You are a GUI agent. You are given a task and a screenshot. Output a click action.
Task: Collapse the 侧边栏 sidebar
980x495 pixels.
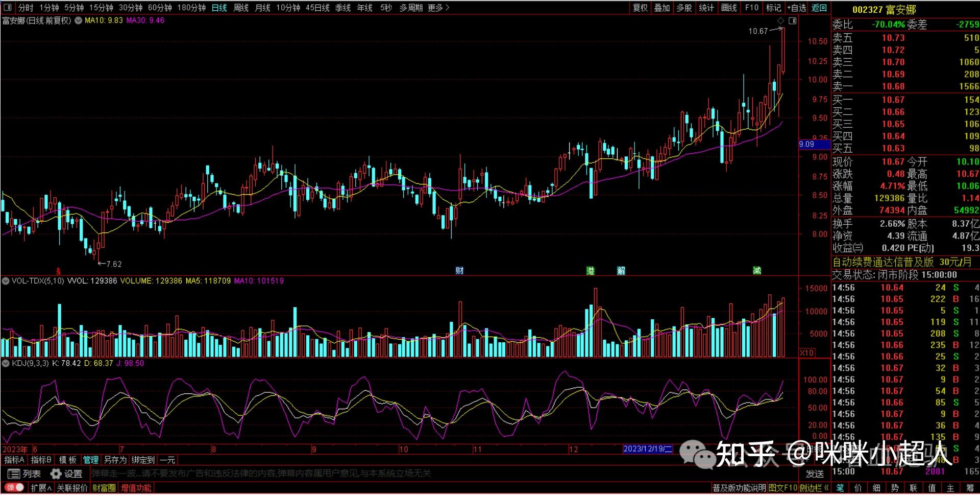pos(814,488)
